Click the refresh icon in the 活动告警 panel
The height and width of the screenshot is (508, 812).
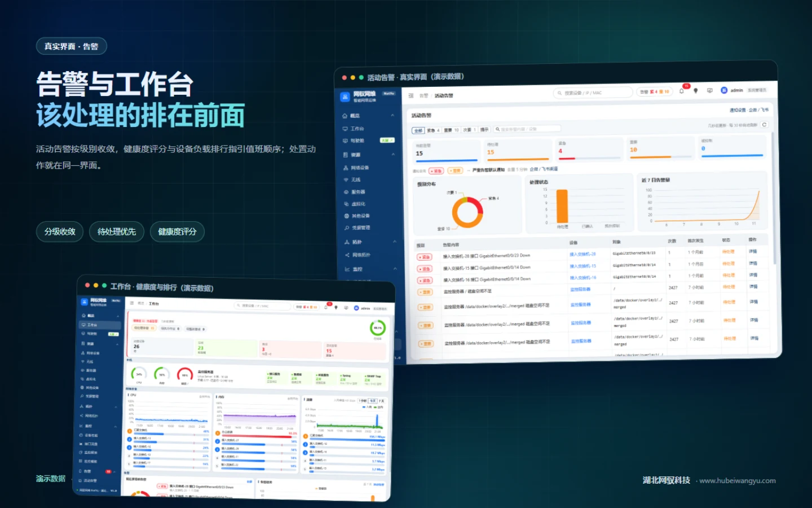point(764,125)
